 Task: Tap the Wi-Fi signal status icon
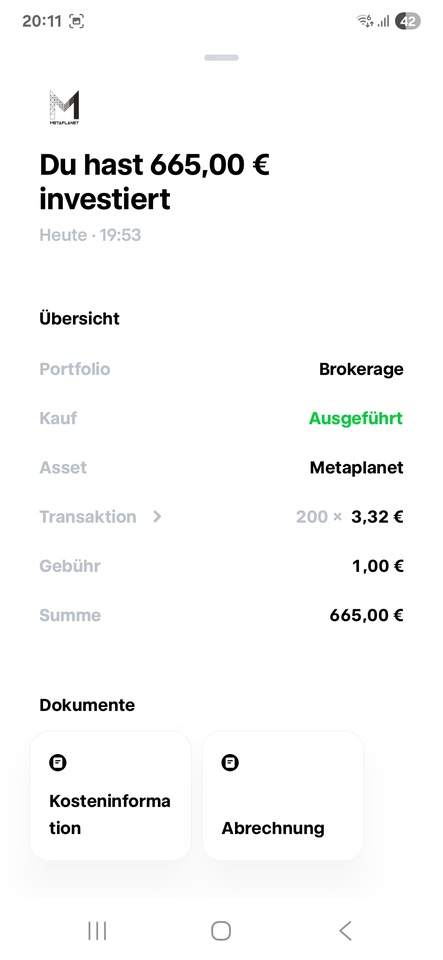(x=365, y=21)
